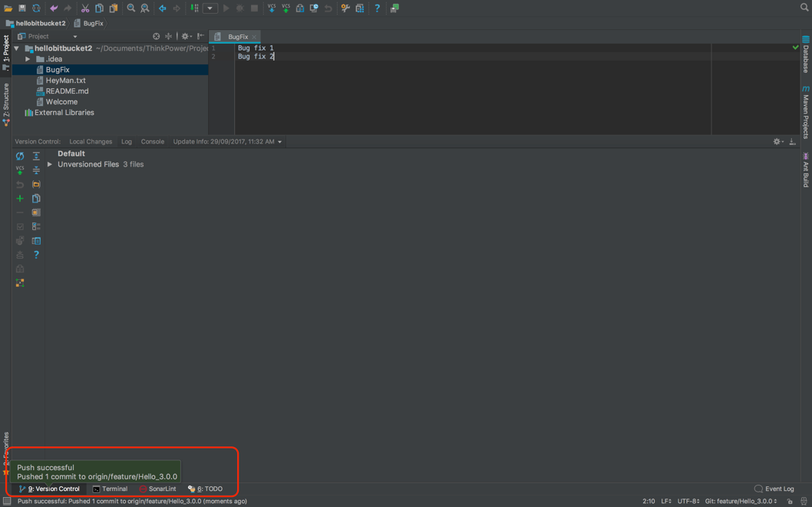Click the VCS Update Project icon in the main toolbar
Image resolution: width=812 pixels, height=507 pixels.
[272, 8]
